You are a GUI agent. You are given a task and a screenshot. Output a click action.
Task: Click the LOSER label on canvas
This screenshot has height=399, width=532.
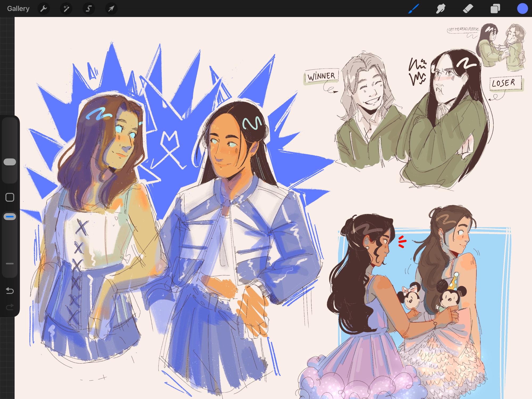click(x=504, y=83)
